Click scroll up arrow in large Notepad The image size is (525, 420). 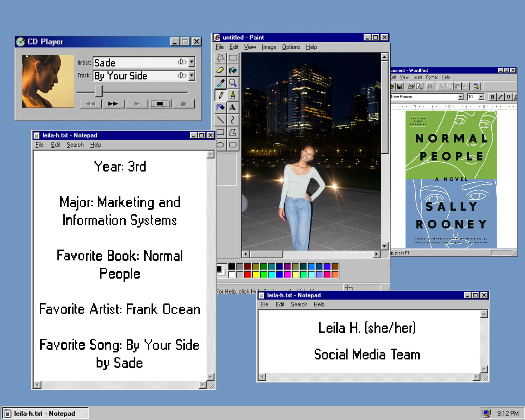[210, 154]
